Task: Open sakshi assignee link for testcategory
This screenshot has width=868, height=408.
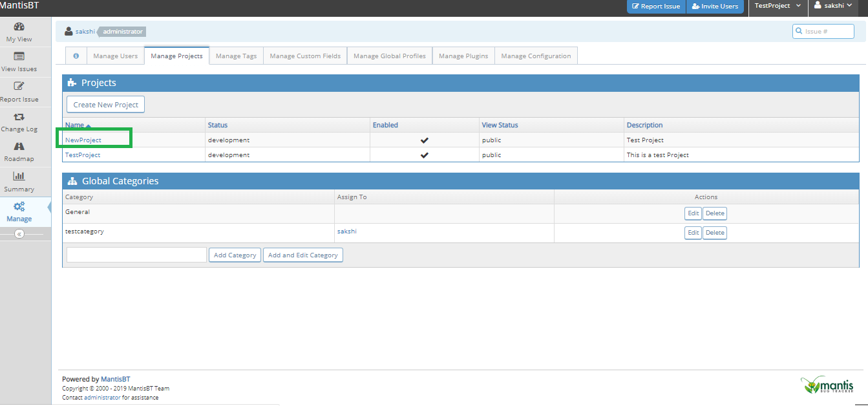Action: pyautogui.click(x=347, y=231)
